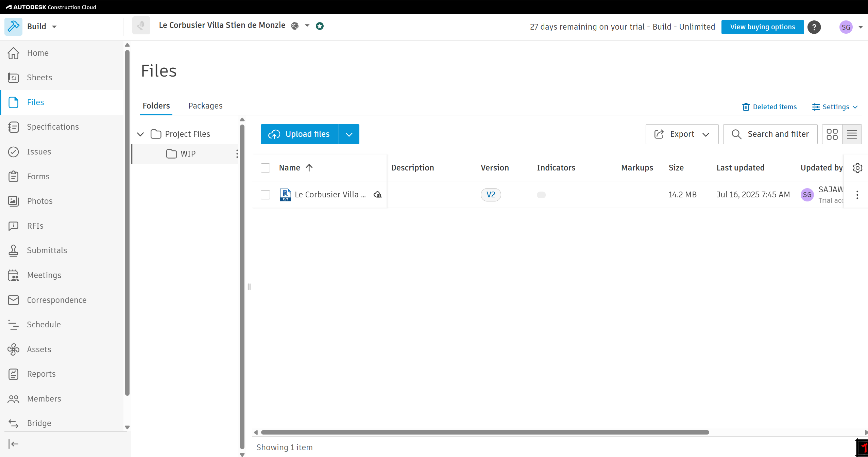Go to Specifications in the sidebar
The image size is (868, 457).
pyautogui.click(x=62, y=127)
